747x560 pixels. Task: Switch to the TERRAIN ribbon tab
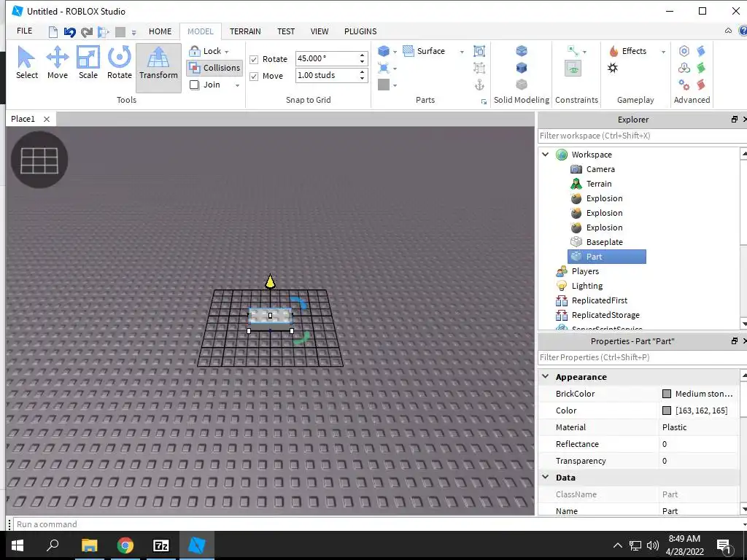(245, 31)
